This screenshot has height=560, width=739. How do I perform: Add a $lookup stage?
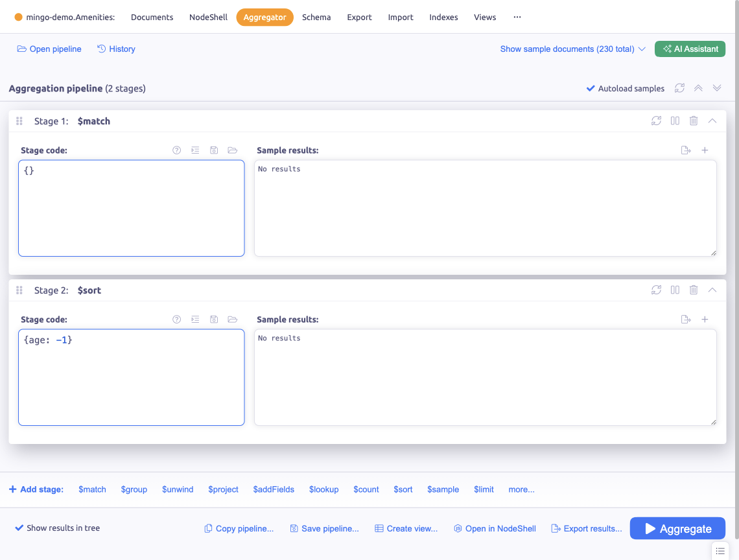(323, 489)
